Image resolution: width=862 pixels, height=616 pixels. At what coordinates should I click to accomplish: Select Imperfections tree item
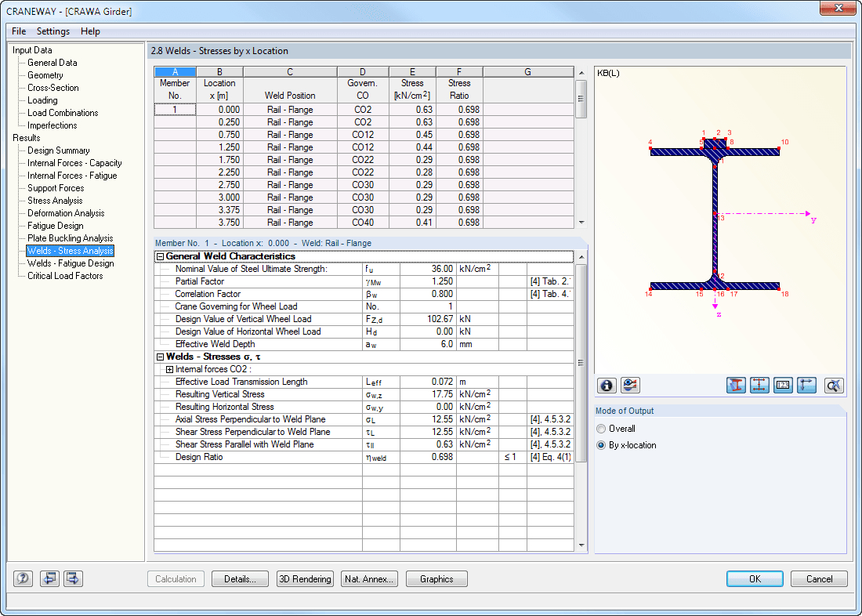[x=53, y=125]
